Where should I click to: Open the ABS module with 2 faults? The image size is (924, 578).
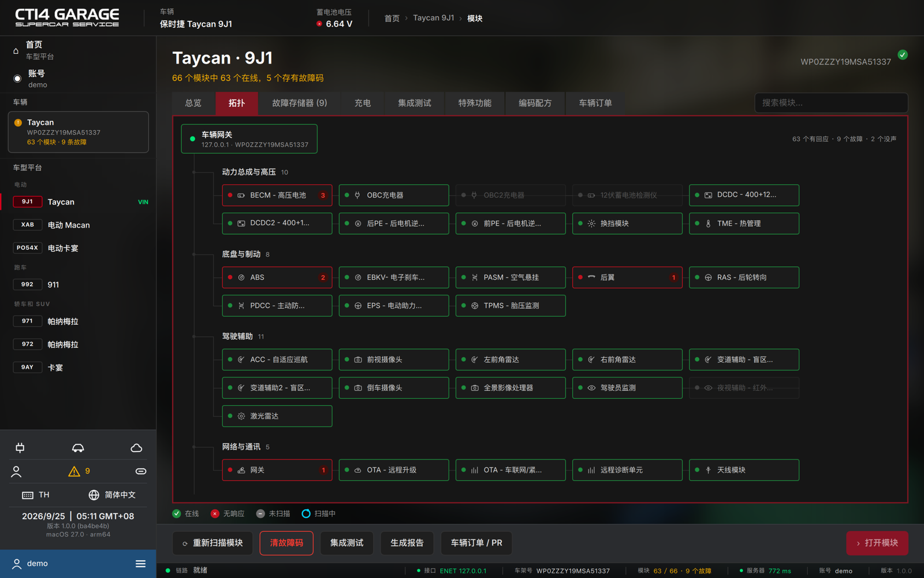tap(277, 277)
